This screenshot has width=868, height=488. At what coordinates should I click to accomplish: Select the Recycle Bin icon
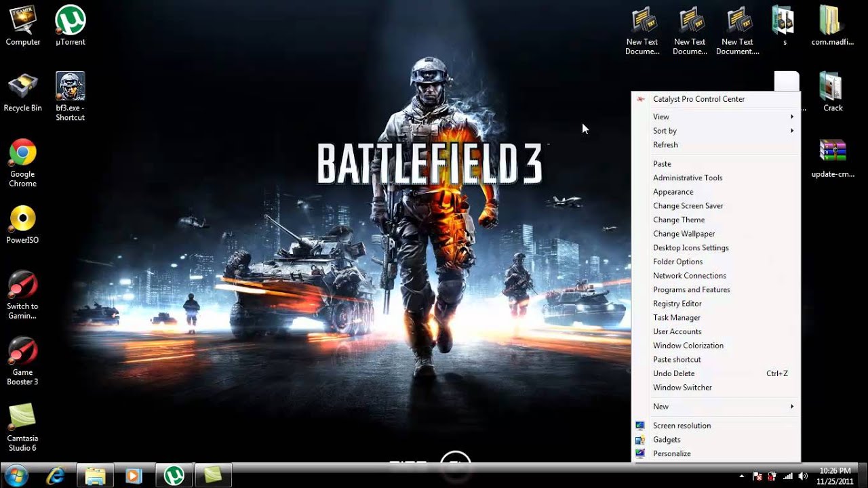(x=23, y=92)
